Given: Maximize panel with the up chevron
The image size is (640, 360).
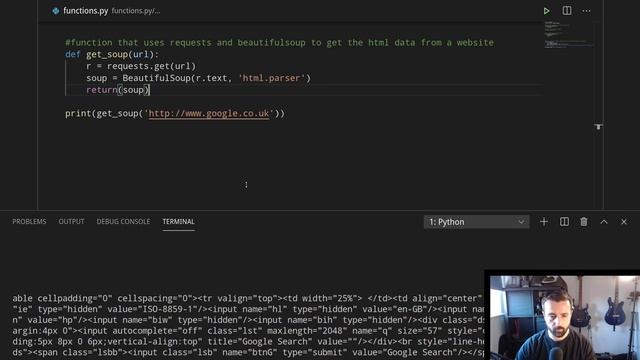Looking at the screenshot, I should click(x=604, y=222).
